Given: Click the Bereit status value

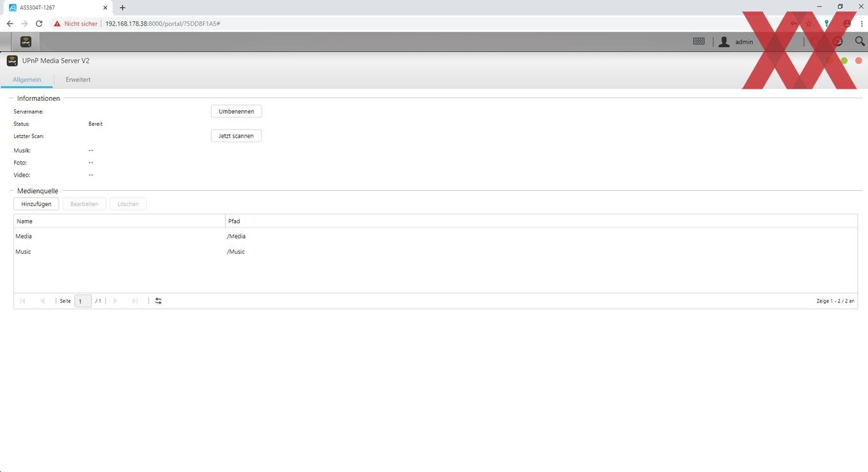Looking at the screenshot, I should 96,124.
